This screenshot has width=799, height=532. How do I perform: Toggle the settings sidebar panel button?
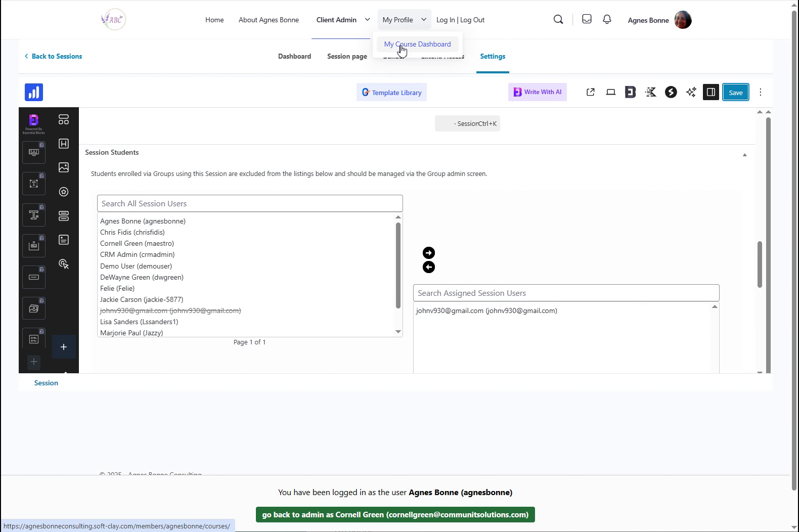tap(711, 92)
